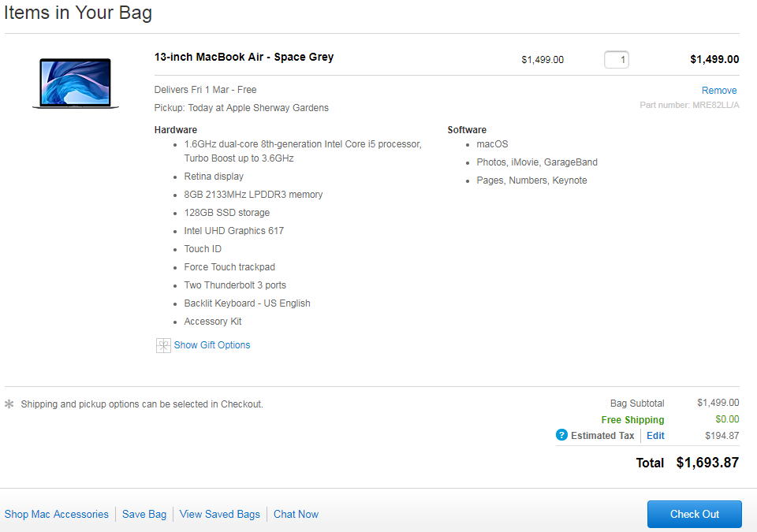The height and width of the screenshot is (532, 757).
Task: Click the Bag Subtotal amount
Action: (718, 403)
